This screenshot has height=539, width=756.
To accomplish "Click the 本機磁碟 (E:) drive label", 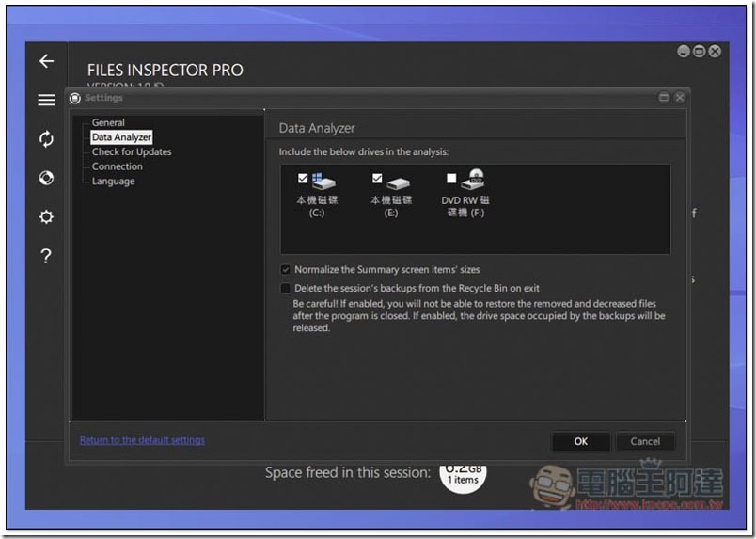I will pyautogui.click(x=391, y=206).
